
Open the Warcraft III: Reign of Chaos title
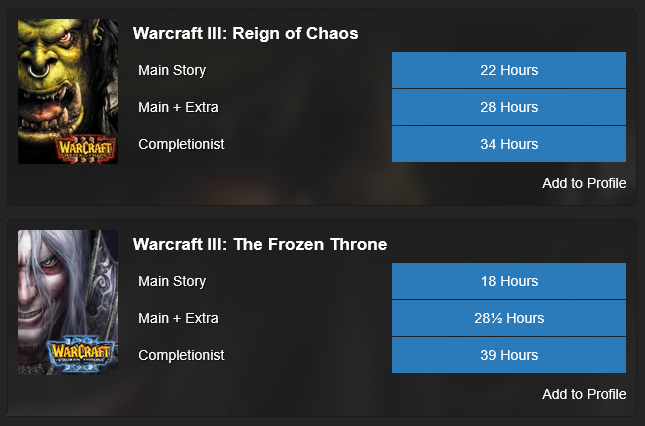245,34
